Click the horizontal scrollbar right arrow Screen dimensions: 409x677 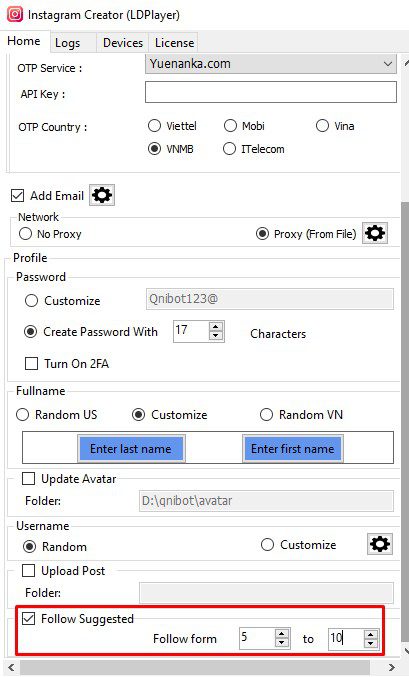(x=392, y=668)
